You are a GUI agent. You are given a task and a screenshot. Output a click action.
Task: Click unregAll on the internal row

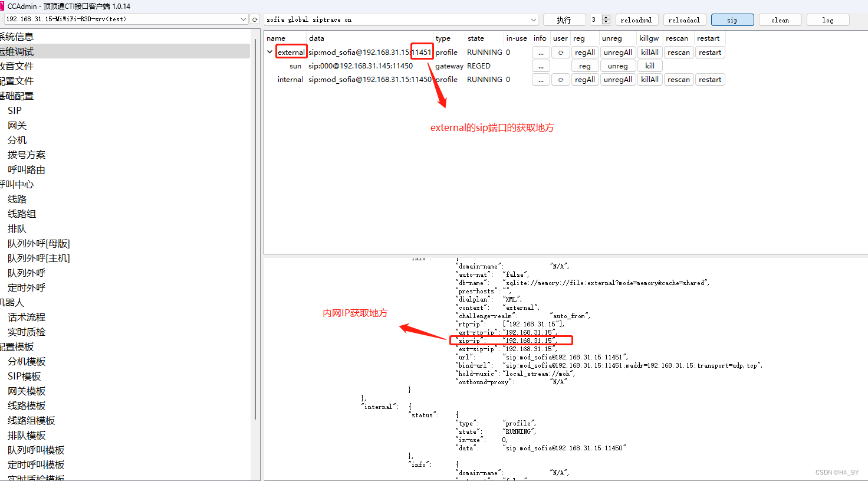coord(618,80)
